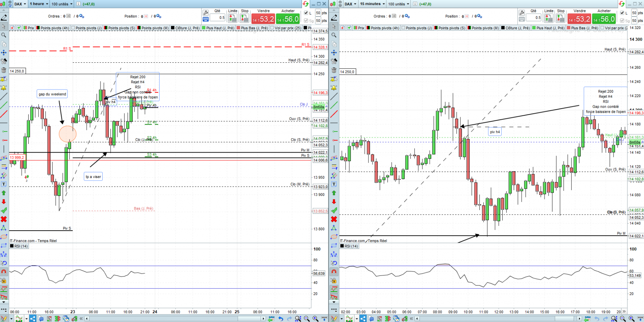
Task: Click the right chart's Acheter 14156,0 button
Action: pos(604,19)
